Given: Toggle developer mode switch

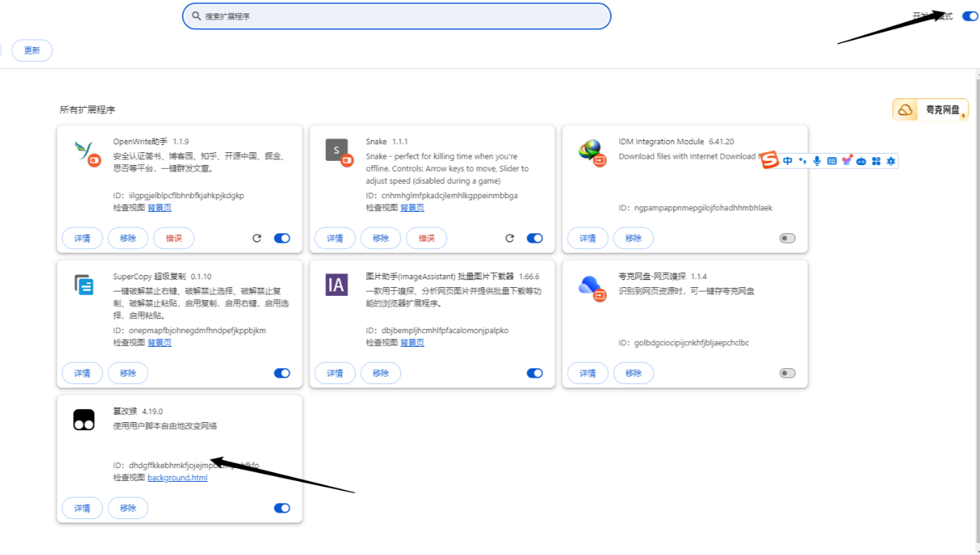Looking at the screenshot, I should click(969, 16).
